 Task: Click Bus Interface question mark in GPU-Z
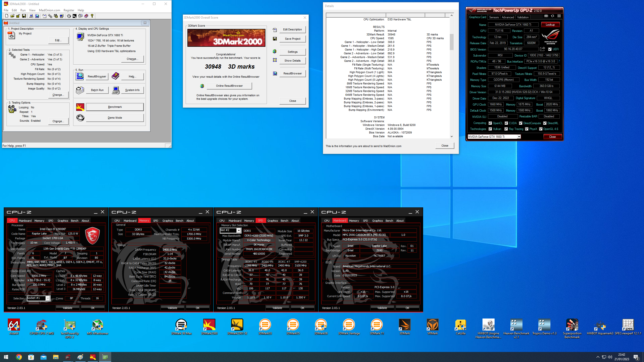(x=559, y=61)
